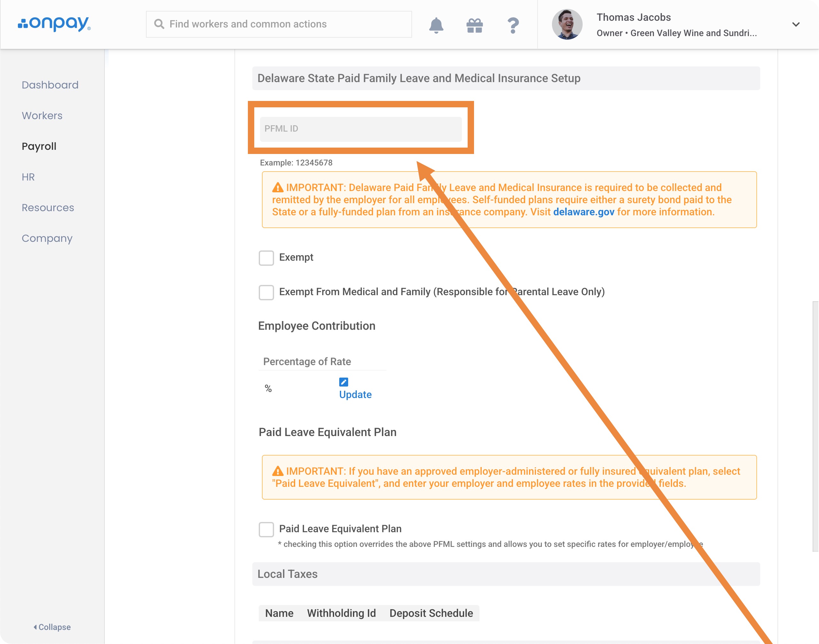Click the notifications bell icon

[436, 25]
